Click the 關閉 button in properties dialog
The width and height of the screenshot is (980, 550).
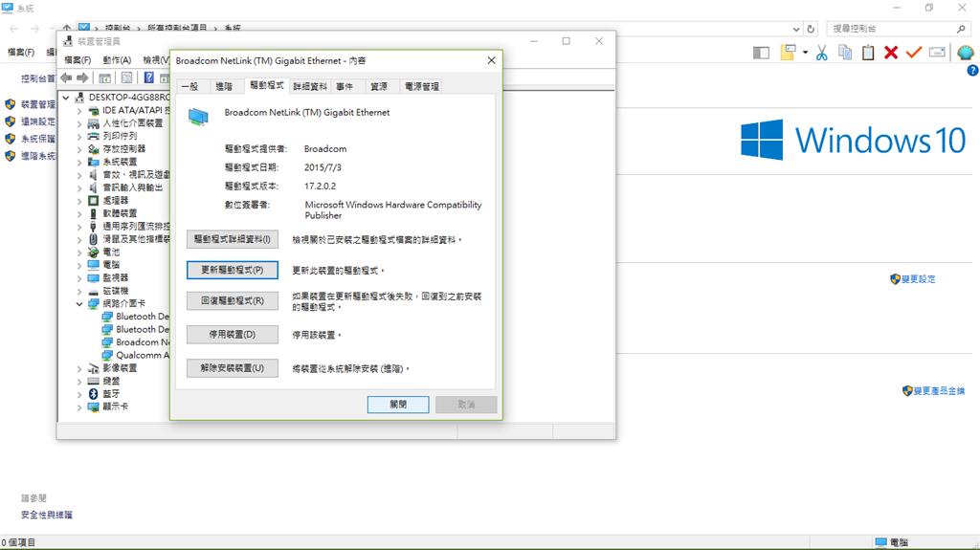[398, 405]
